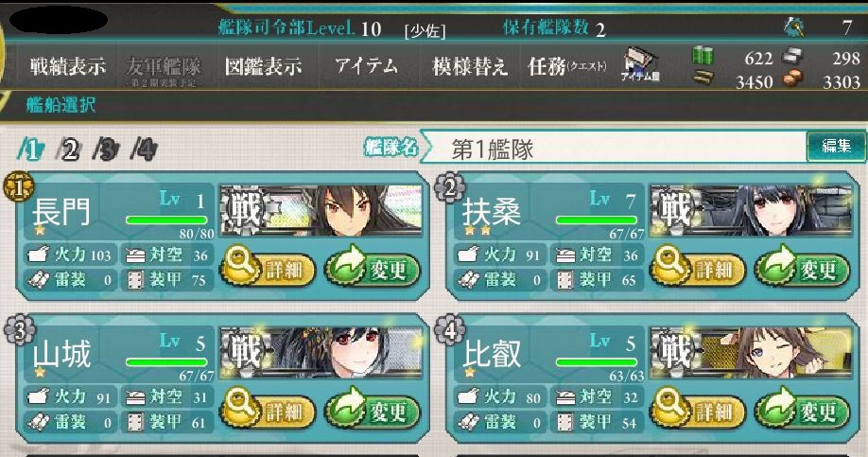Screen dimensions: 868x457
Task: Open 詳細 details for 長門
Action: [269, 268]
